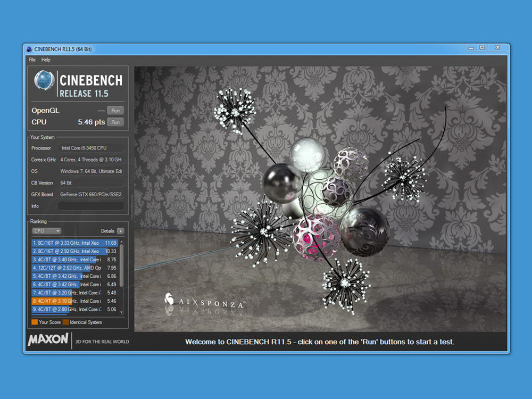Open the CPU ranking type dropdown

pos(46,231)
